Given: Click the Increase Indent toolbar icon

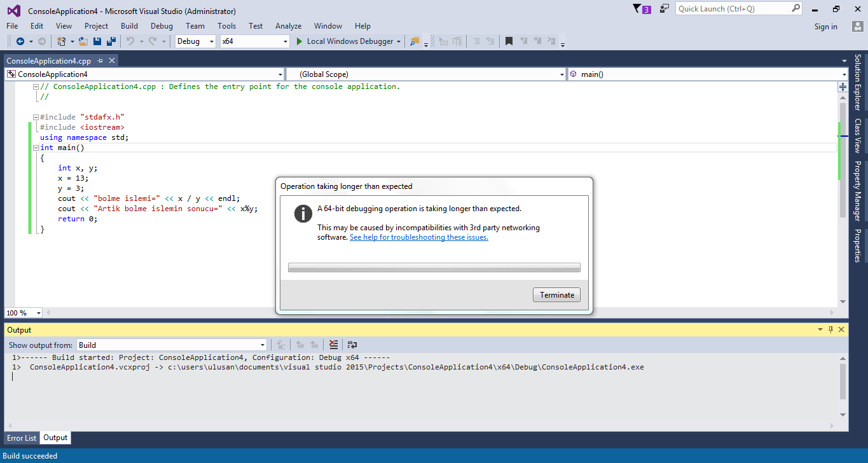Looking at the screenshot, I should 457,41.
